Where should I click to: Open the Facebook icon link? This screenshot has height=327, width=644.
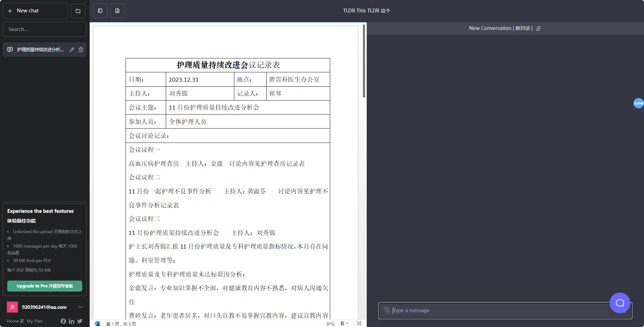point(63,321)
